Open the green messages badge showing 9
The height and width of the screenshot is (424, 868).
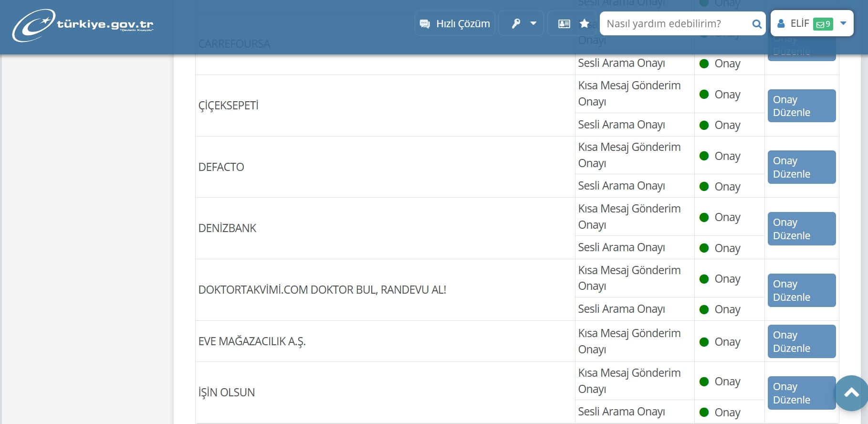point(823,24)
